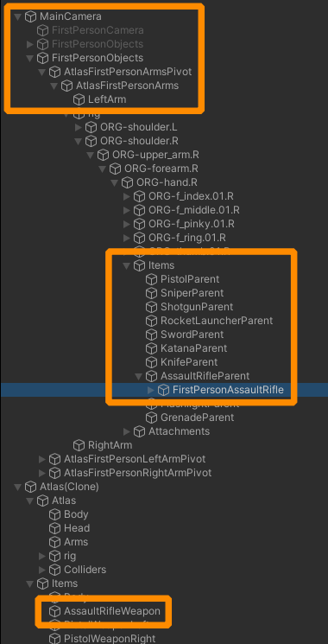Click the cube icon of GrenadeParent

click(151, 418)
